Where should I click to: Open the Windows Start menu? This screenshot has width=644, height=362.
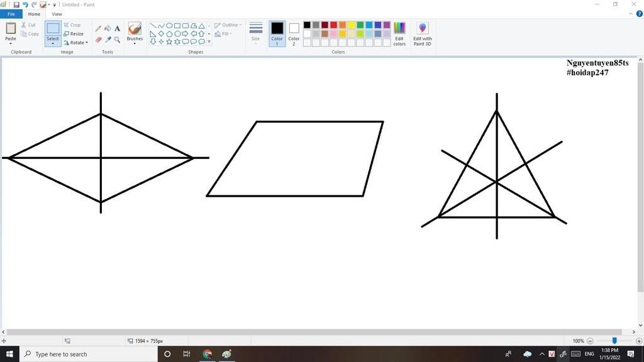click(9, 354)
